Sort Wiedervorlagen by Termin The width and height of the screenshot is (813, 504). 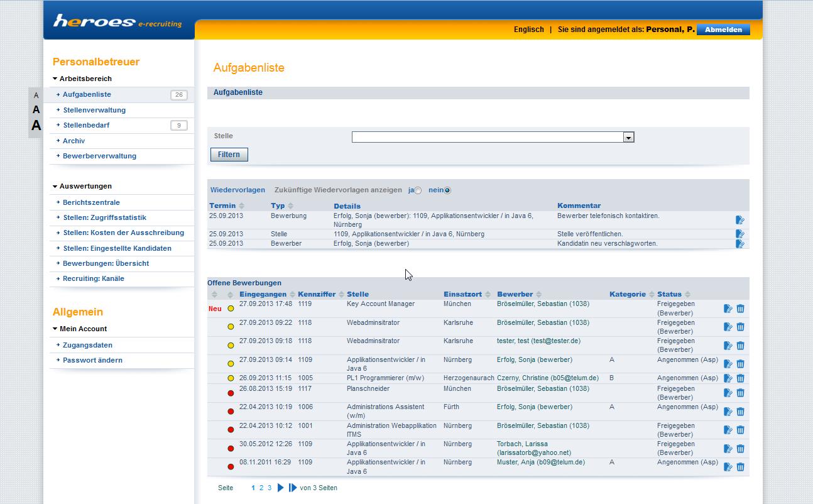[242, 206]
